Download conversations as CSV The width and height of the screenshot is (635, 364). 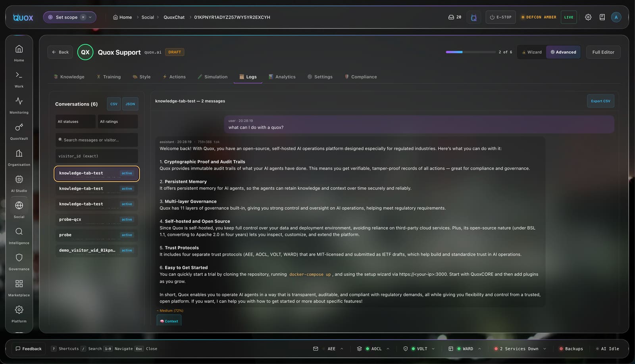(114, 104)
